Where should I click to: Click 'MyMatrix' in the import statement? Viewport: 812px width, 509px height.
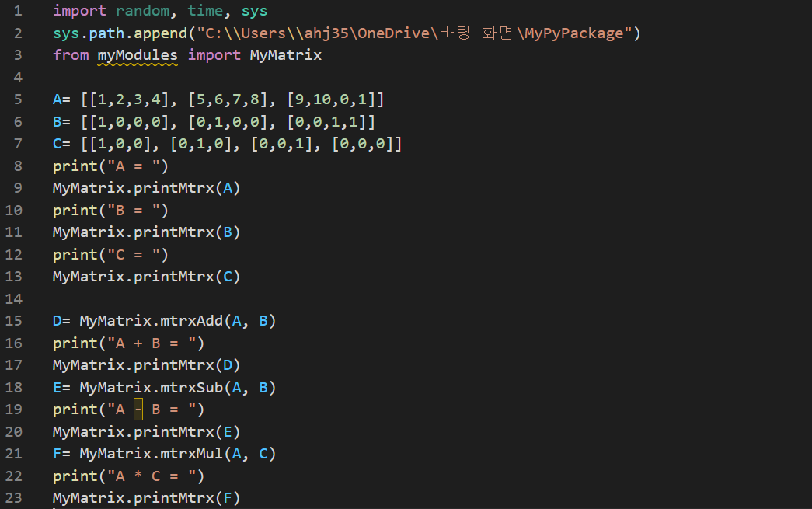[286, 55]
